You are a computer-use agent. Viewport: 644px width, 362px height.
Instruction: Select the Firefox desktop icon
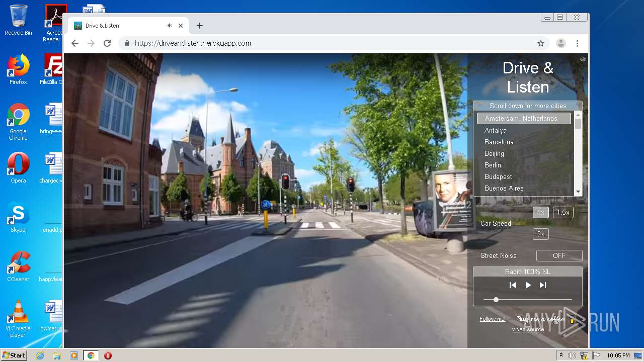point(18,69)
